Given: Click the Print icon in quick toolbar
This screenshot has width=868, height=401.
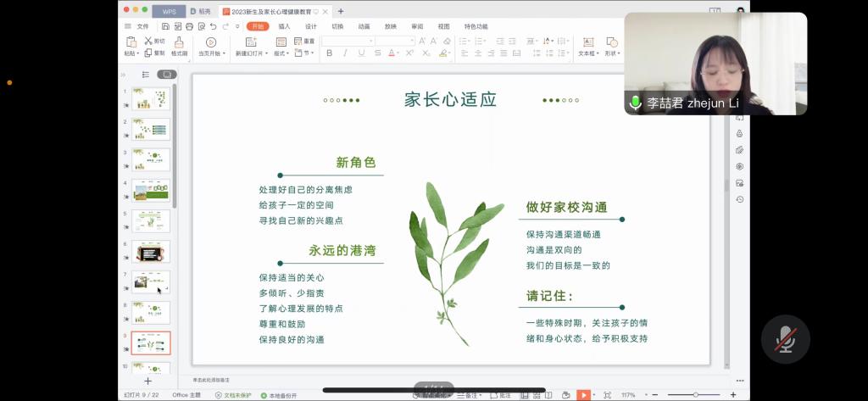Looking at the screenshot, I should coord(188,26).
